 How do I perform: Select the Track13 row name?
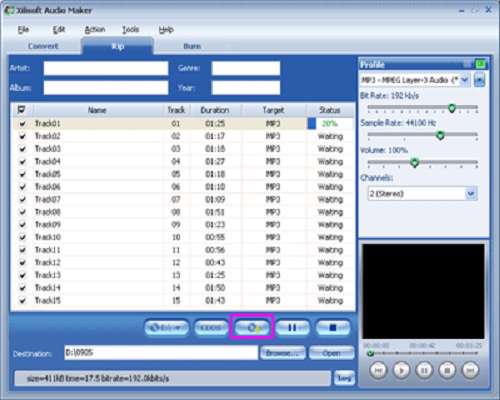click(48, 275)
